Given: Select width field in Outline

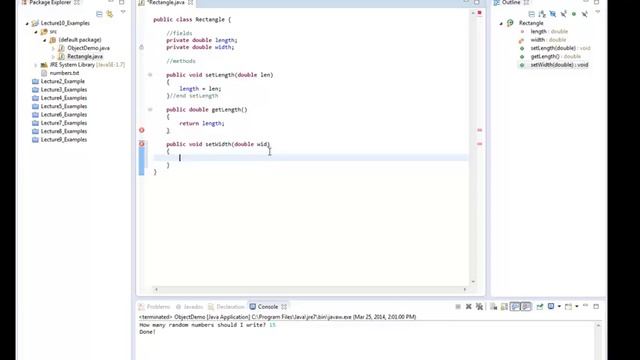Looking at the screenshot, I should pyautogui.click(x=548, y=40).
